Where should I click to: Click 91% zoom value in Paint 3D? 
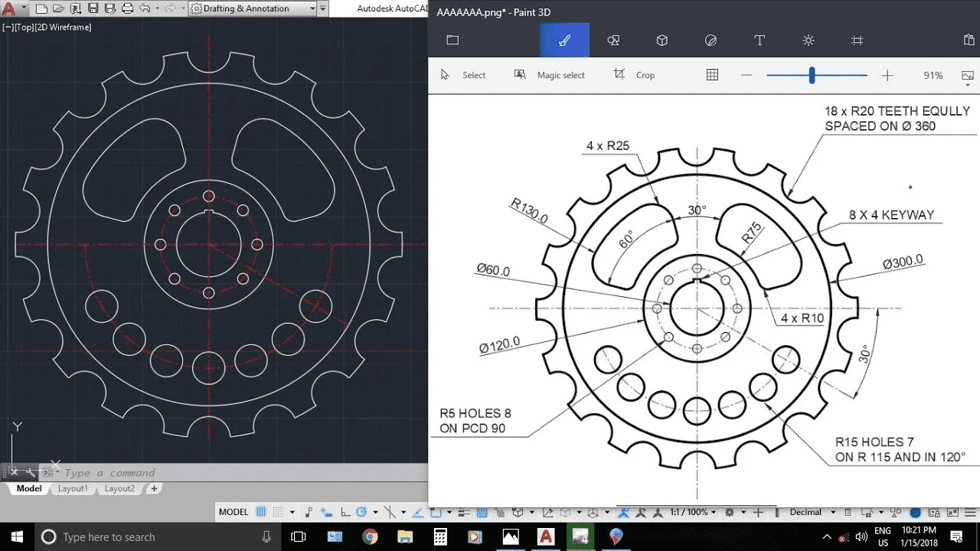933,75
